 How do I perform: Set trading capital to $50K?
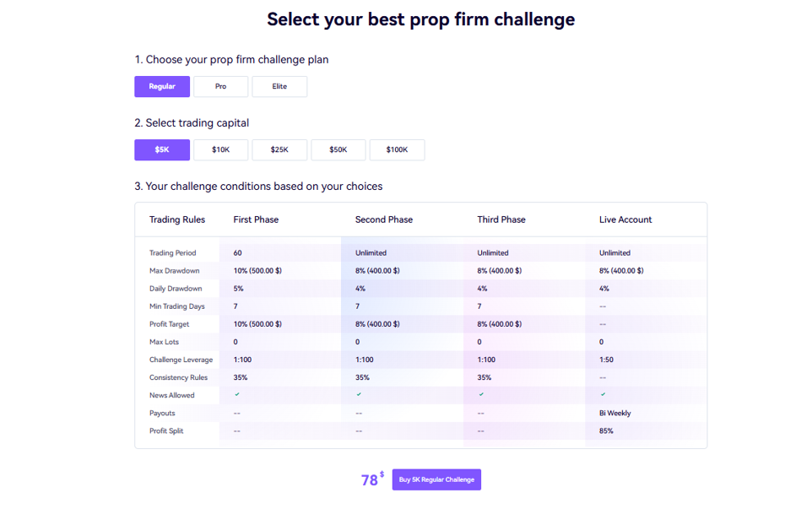coord(338,150)
